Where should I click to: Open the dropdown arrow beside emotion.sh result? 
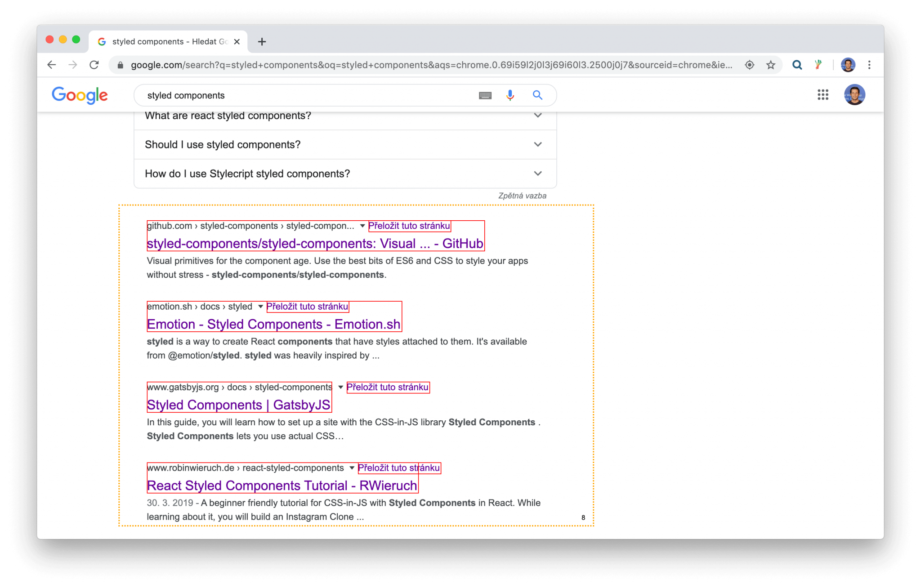(260, 307)
